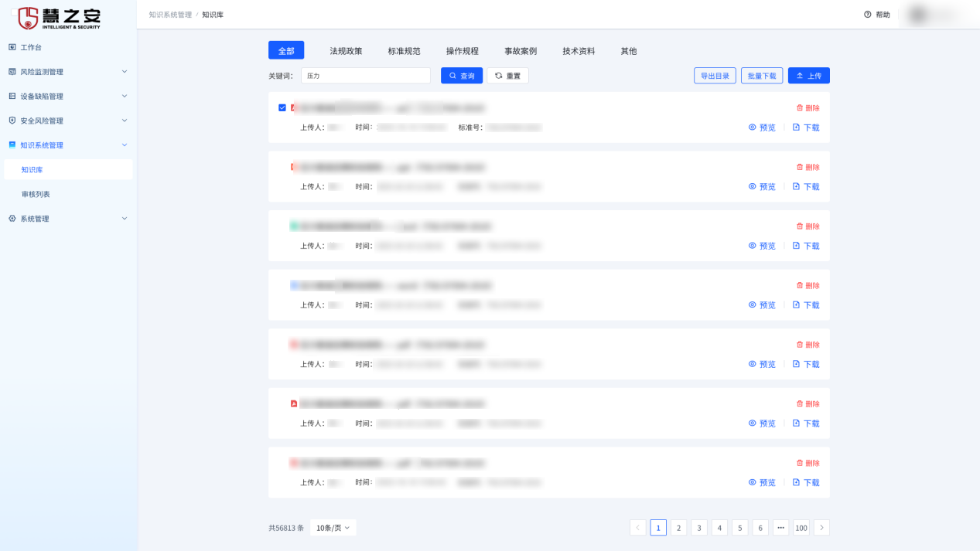Screen dimensions: 980x551
Task: Uncheck the first document's checkbox
Action: tap(282, 107)
